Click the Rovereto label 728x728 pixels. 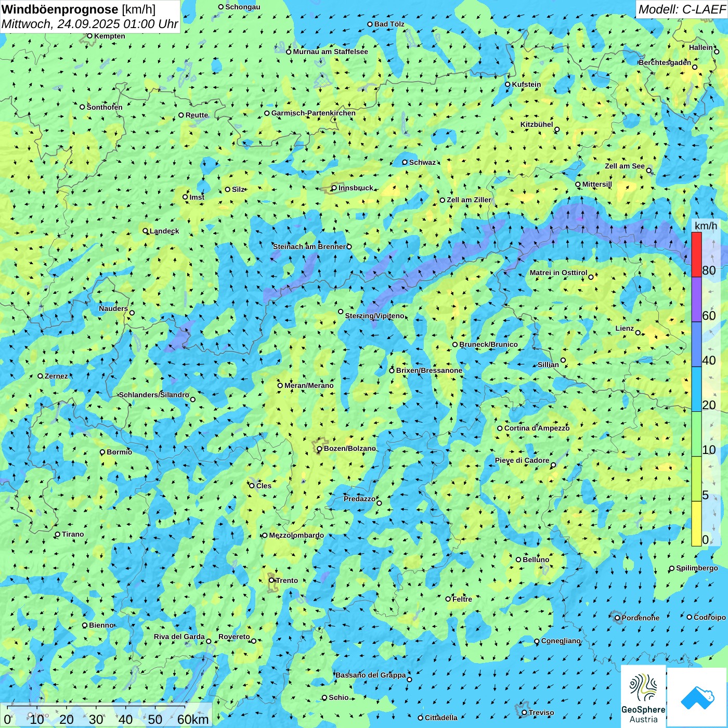(x=234, y=636)
